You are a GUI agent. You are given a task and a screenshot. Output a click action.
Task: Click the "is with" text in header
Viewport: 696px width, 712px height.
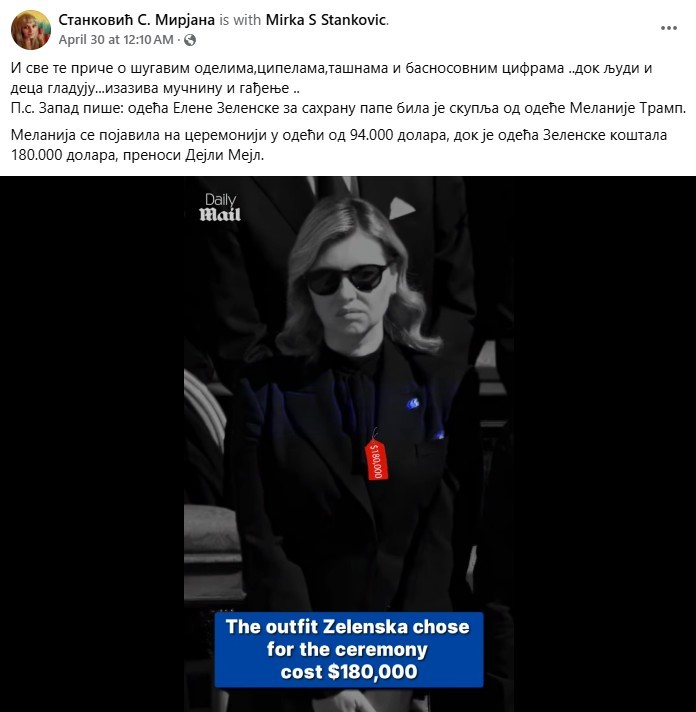pos(240,20)
